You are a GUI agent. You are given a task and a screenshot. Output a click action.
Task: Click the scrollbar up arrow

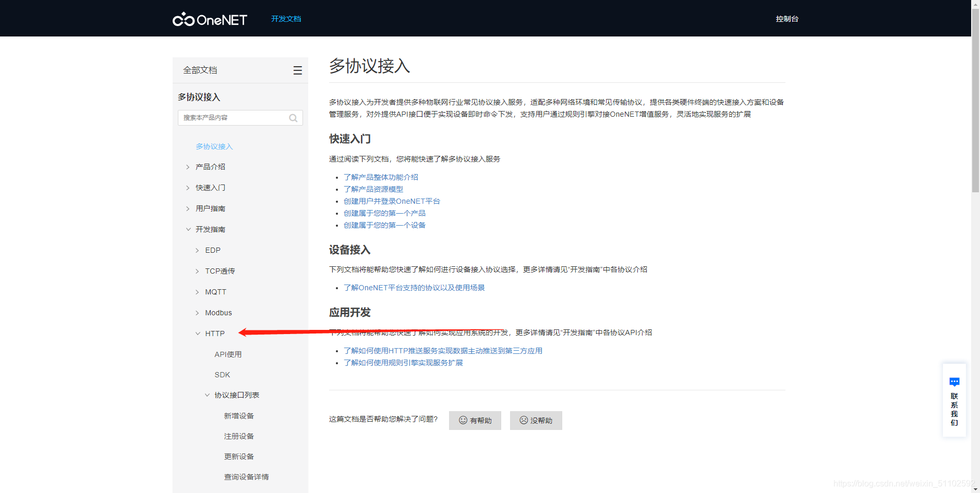click(x=975, y=4)
